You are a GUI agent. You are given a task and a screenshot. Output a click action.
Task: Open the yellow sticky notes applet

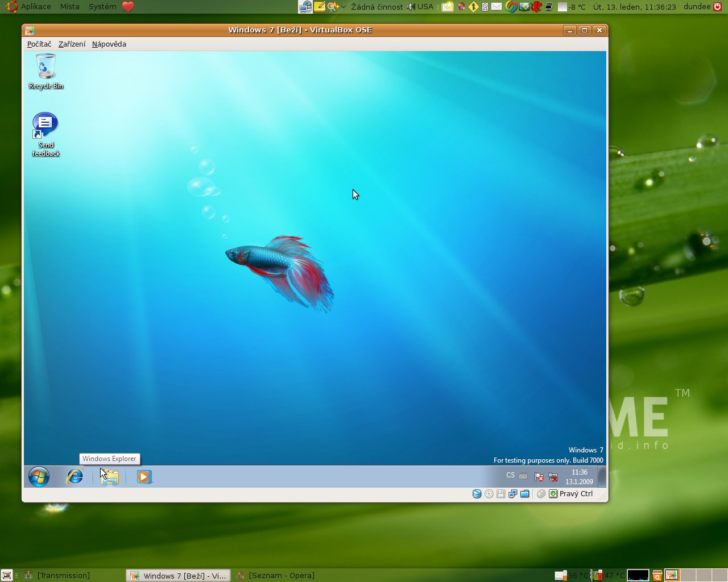click(320, 6)
